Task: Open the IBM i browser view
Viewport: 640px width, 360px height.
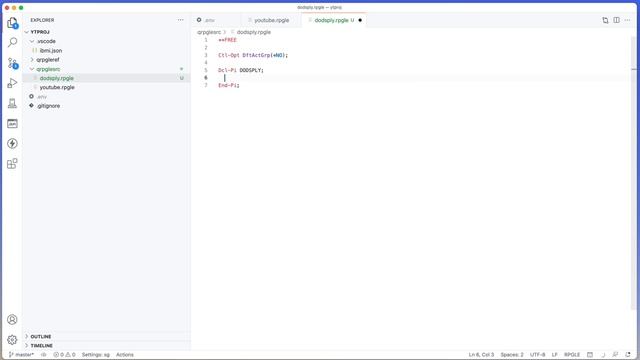Action: point(12,123)
